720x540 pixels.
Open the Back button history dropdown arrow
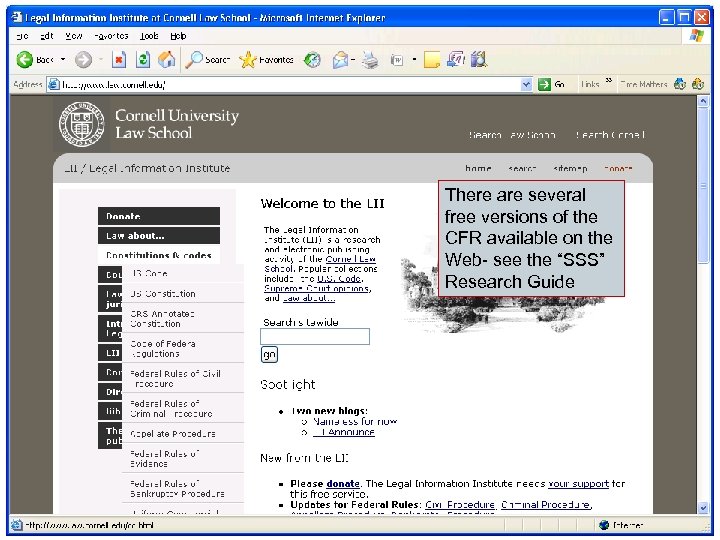(63, 60)
